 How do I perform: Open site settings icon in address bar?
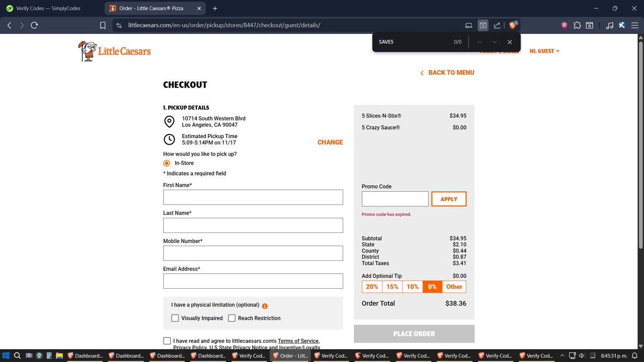(x=119, y=25)
